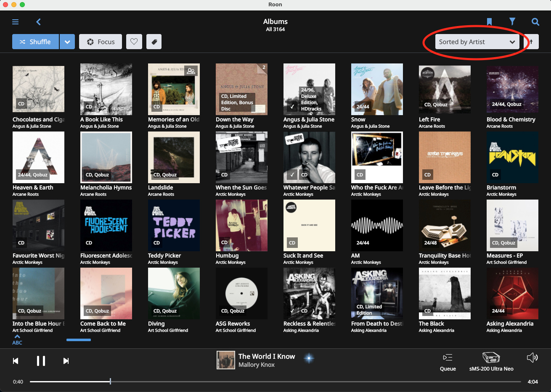Skip to the previous track
This screenshot has width=551, height=392.
pyautogui.click(x=16, y=361)
